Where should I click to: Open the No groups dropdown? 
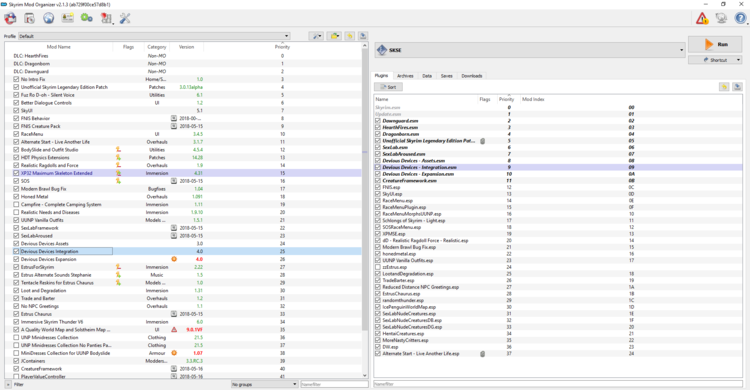[265, 384]
